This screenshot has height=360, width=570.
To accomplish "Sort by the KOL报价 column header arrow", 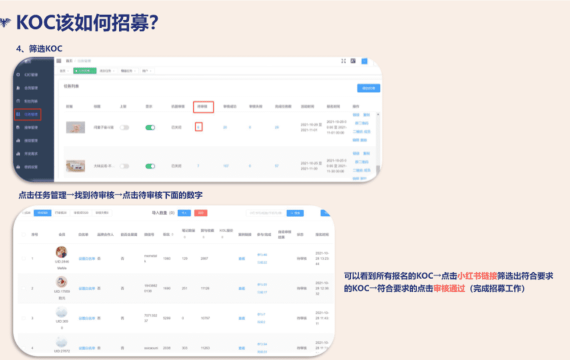I will [222, 237].
